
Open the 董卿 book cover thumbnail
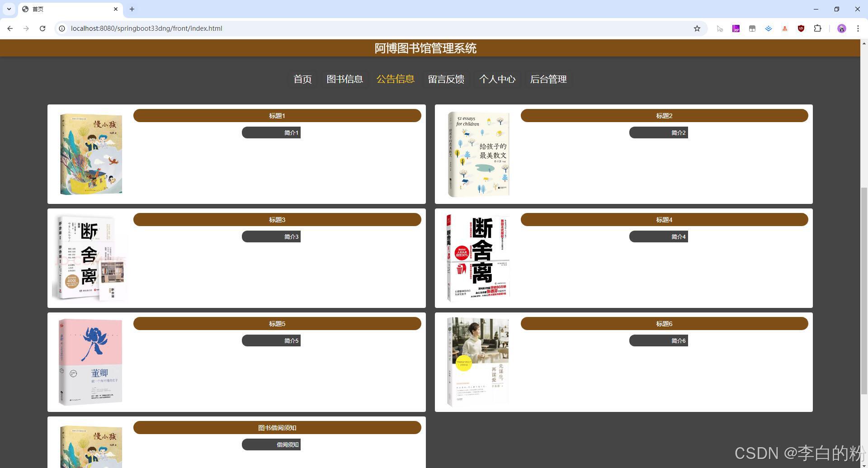(x=90, y=362)
